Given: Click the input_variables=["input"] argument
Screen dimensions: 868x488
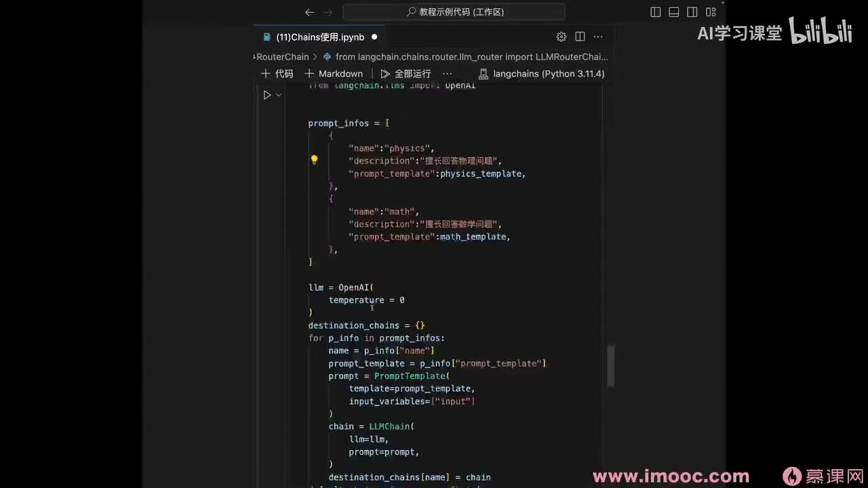Looking at the screenshot, I should [x=412, y=401].
